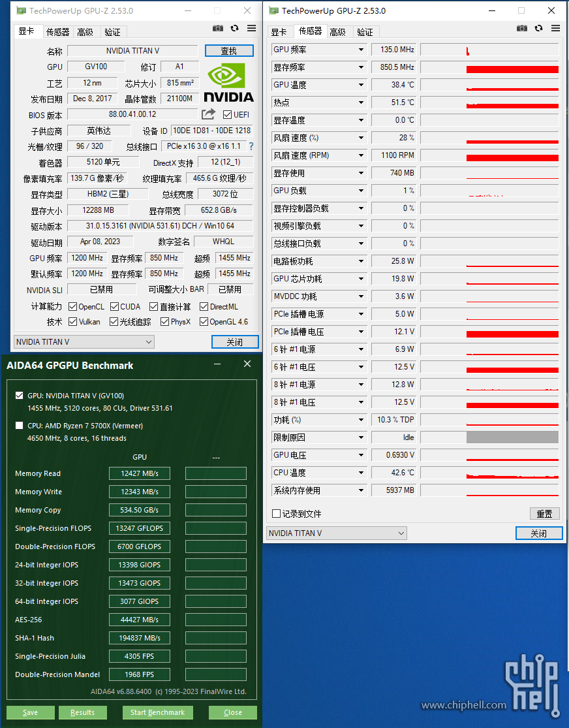This screenshot has width=569, height=728.
Task: Click the BIOS share/export arrow icon
Action: [x=208, y=114]
